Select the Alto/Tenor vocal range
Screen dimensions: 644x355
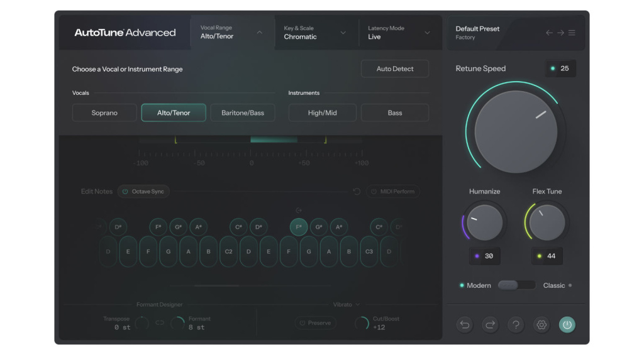pyautogui.click(x=174, y=113)
